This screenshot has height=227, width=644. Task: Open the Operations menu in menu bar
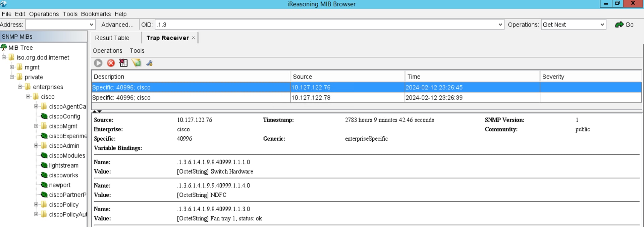(44, 14)
